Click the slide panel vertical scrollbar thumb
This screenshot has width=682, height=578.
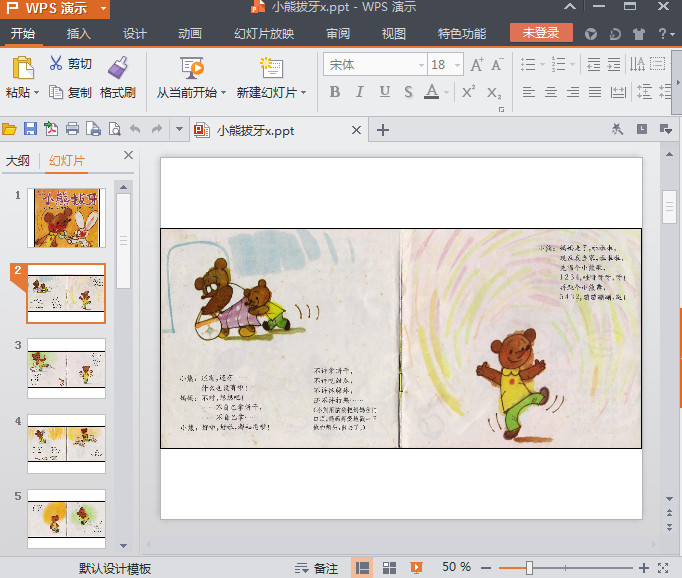124,241
